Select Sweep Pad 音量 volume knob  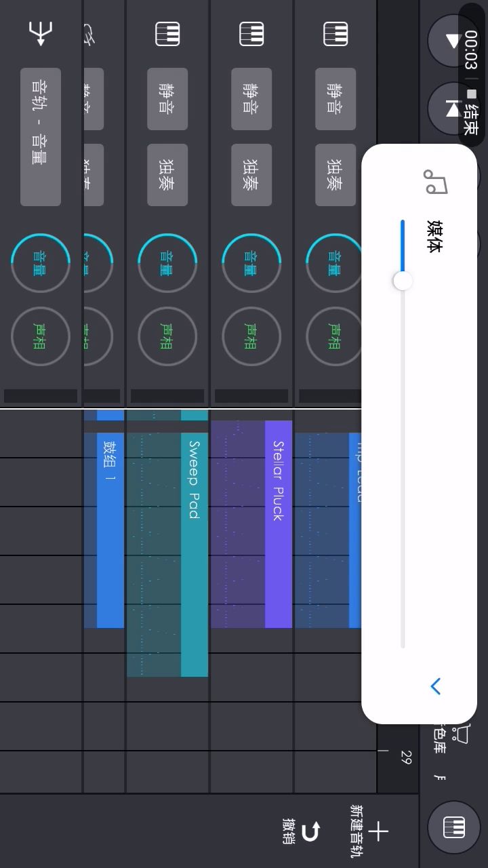(x=167, y=263)
